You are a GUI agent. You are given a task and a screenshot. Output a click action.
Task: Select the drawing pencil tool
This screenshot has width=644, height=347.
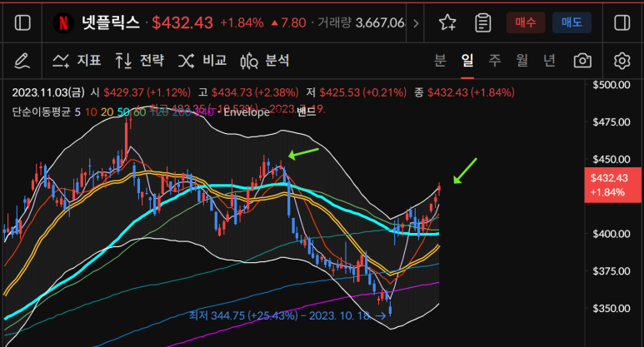(x=22, y=61)
